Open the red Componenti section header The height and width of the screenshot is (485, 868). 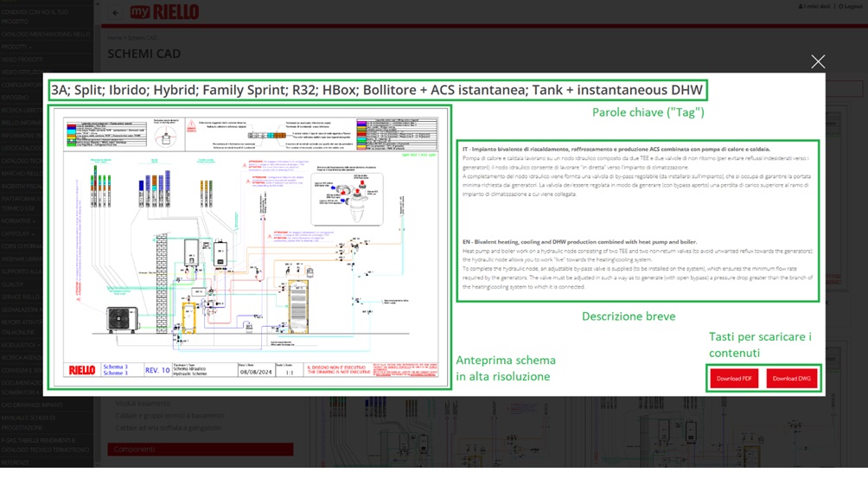(200, 450)
